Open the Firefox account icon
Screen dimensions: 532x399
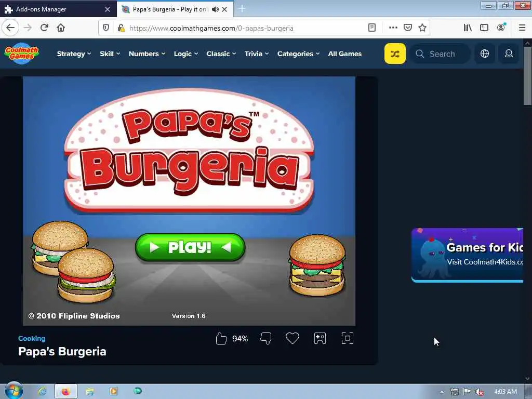[501, 28]
